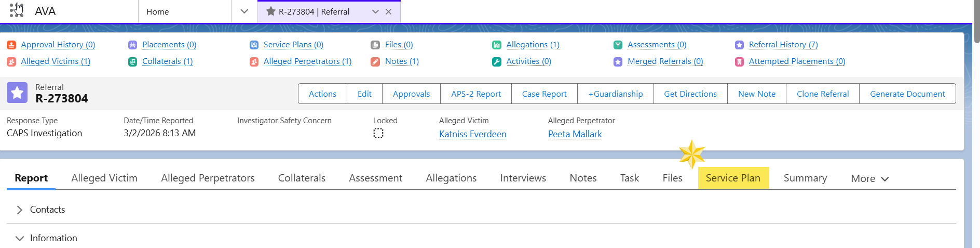Open the Approval History (0) link

click(x=58, y=45)
